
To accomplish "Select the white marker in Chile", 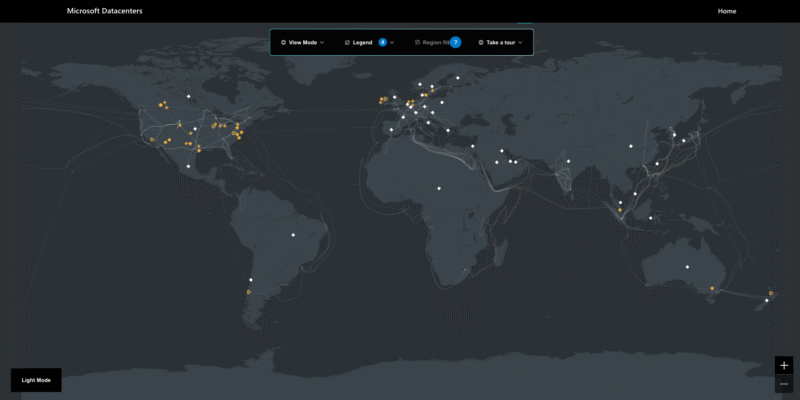I will point(251,280).
